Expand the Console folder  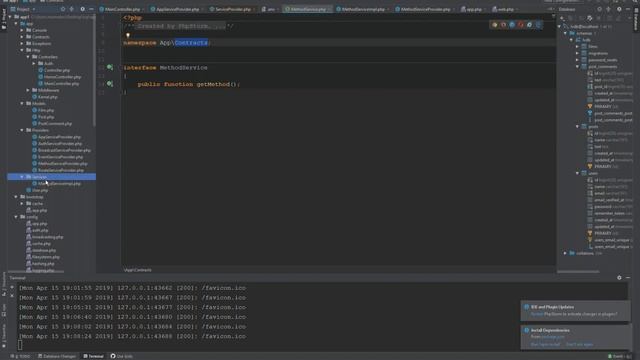22,30
